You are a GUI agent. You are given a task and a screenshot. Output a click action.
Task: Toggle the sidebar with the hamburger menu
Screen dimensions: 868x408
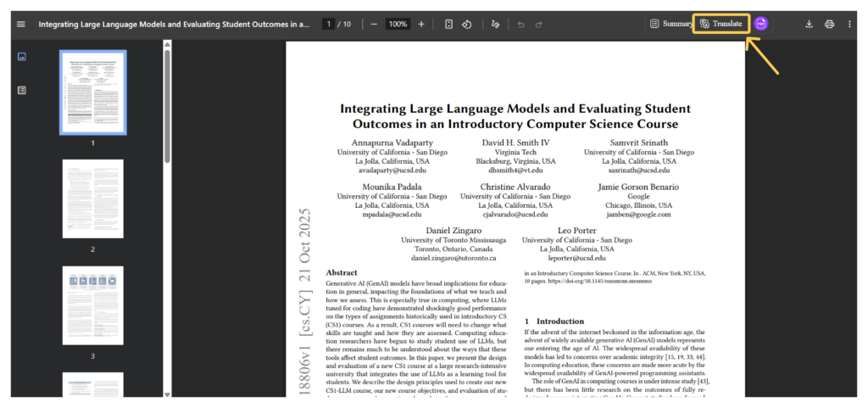[x=21, y=24]
